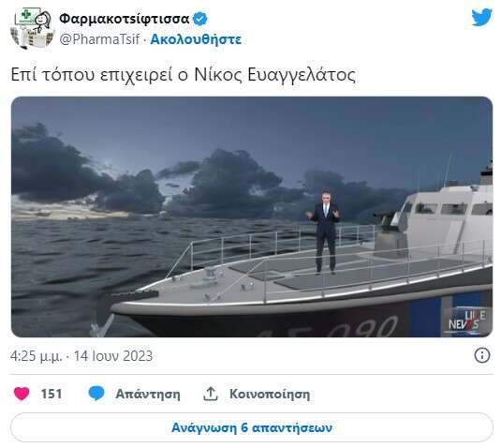Click the blue reply bubble icon
This screenshot has width=501, height=448.
pyautogui.click(x=96, y=394)
